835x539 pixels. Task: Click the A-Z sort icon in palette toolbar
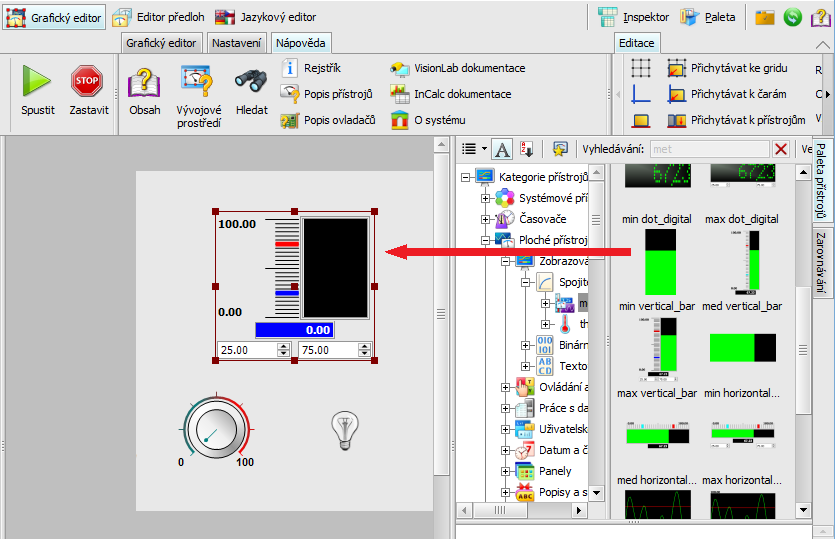click(527, 148)
